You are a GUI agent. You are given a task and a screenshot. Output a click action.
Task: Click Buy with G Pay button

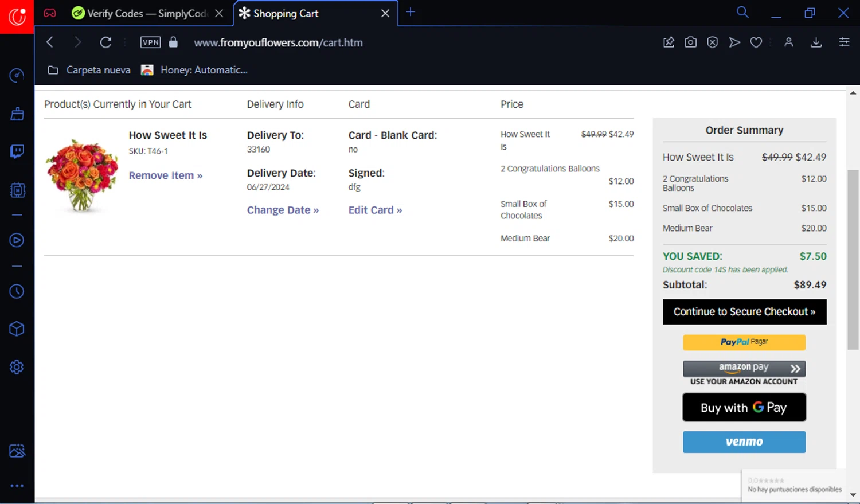(x=744, y=407)
